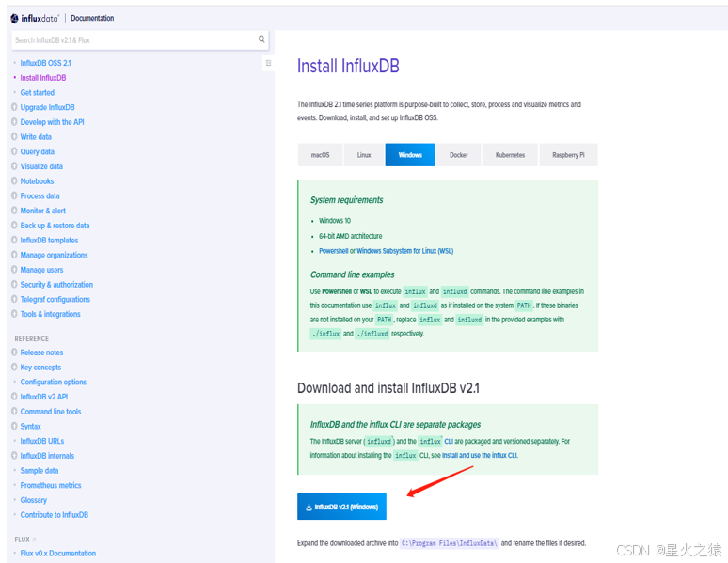Expand Telegraf configurations plus icon
Image resolution: width=728 pixels, height=563 pixels.
tap(14, 300)
